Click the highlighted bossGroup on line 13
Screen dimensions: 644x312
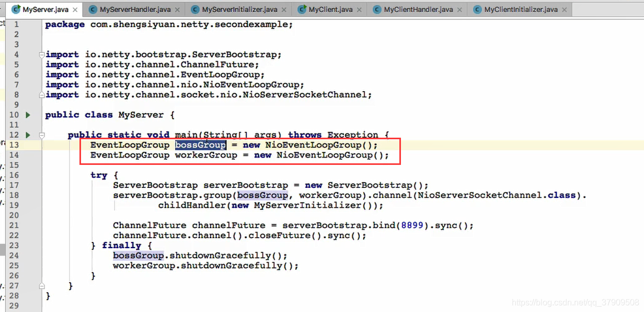tap(200, 145)
